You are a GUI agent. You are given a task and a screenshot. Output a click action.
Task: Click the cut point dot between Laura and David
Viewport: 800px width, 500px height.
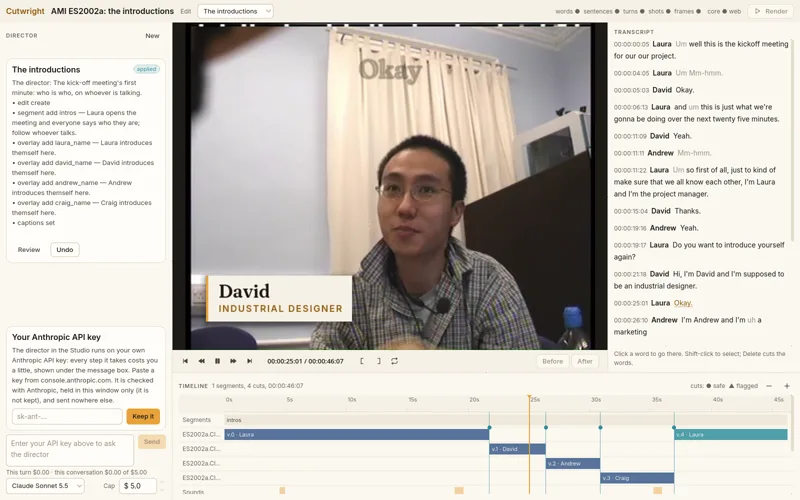pos(489,427)
